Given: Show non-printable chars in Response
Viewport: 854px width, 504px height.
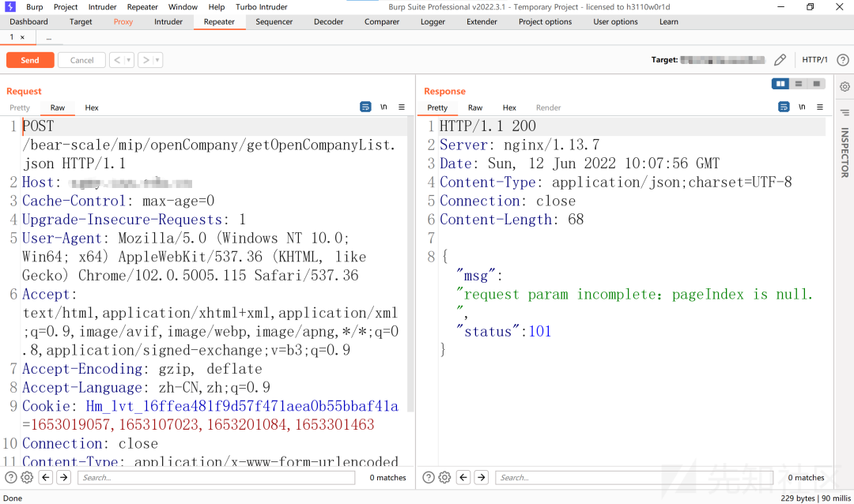Looking at the screenshot, I should [x=802, y=107].
